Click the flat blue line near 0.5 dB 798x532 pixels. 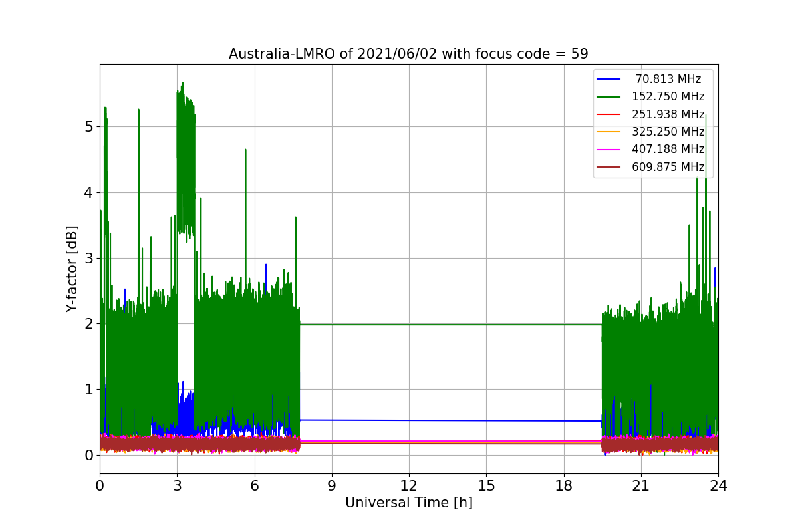pos(451,420)
